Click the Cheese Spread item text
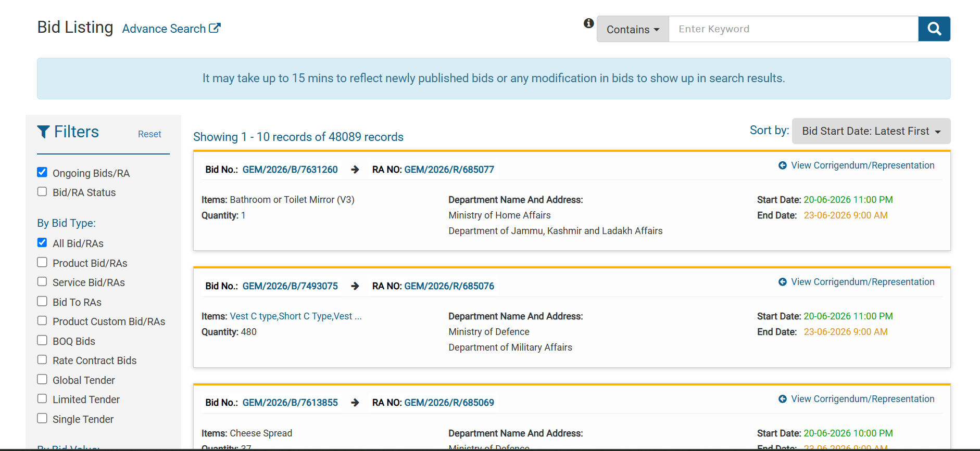Viewport: 980px width, 451px height. [261, 433]
